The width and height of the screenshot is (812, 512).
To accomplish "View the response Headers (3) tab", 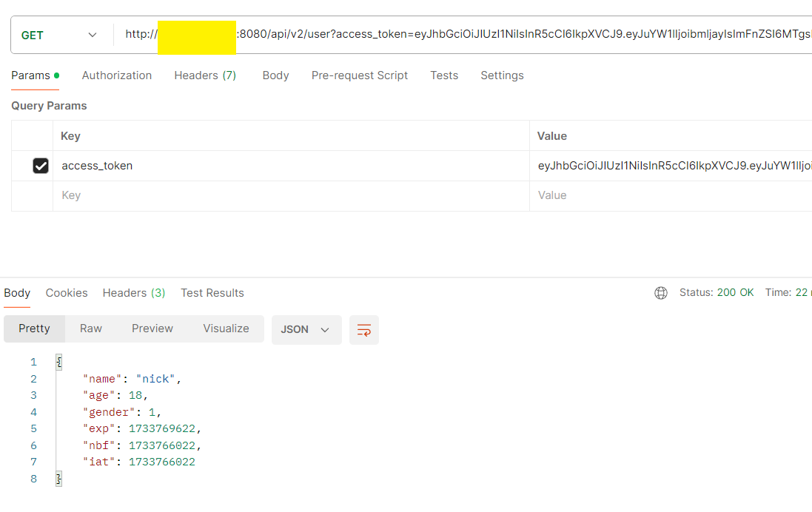I will coord(134,293).
